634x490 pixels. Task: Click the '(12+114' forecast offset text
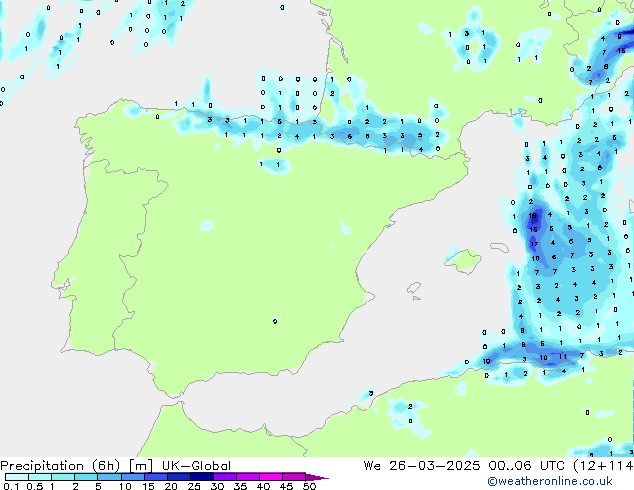coord(603,466)
